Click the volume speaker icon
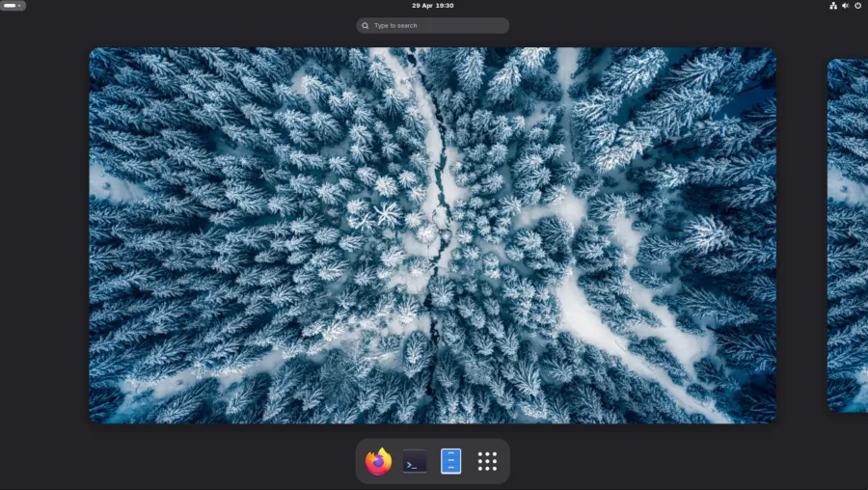 click(x=846, y=6)
